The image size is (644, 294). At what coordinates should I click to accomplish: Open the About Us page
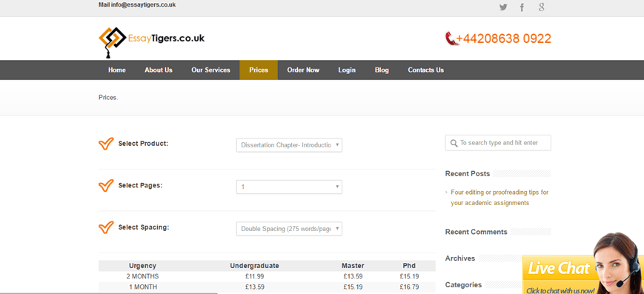[159, 70]
